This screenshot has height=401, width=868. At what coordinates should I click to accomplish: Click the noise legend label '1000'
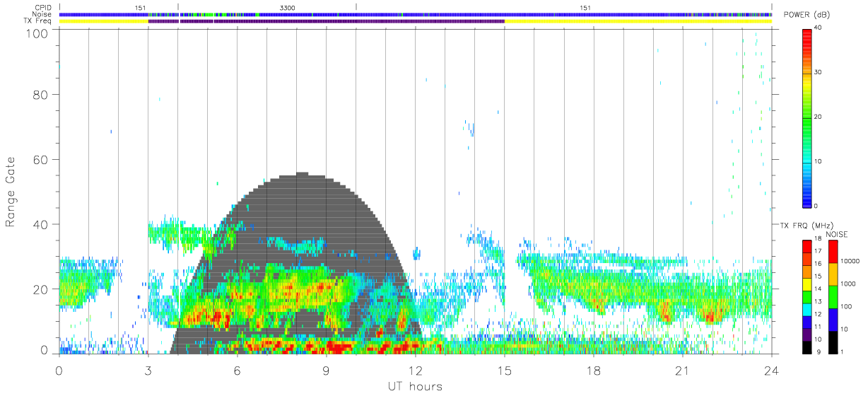point(849,284)
